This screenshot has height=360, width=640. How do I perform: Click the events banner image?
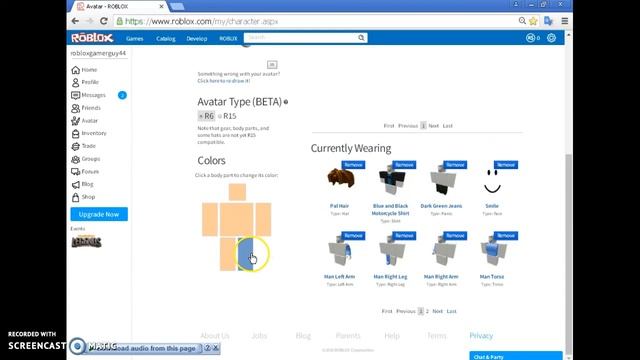tap(86, 242)
